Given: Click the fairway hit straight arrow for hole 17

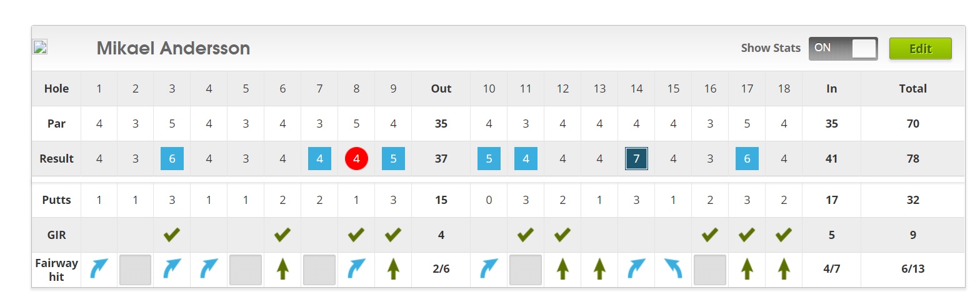Looking at the screenshot, I should click(x=746, y=270).
